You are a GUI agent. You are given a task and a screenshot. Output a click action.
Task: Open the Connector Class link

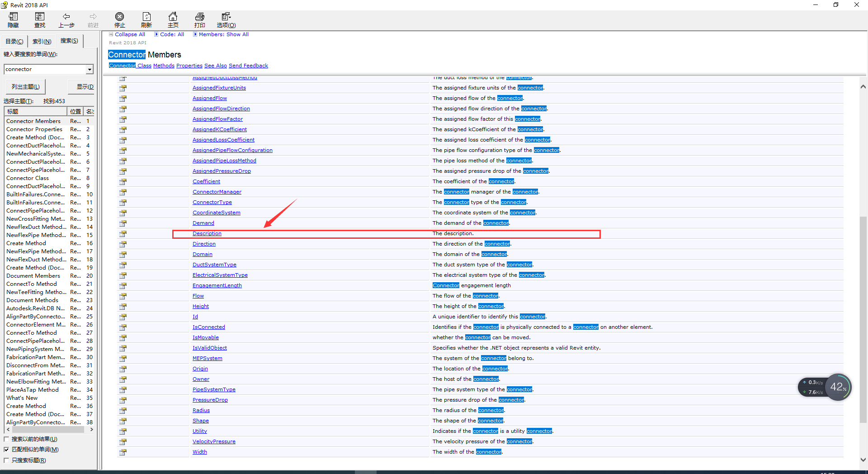coord(130,66)
